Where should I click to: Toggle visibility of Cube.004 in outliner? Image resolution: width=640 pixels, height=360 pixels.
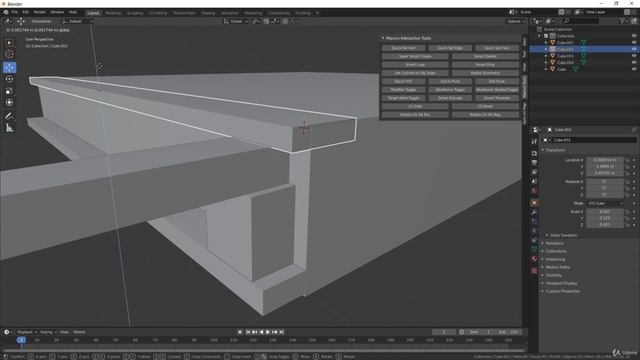[x=634, y=62]
